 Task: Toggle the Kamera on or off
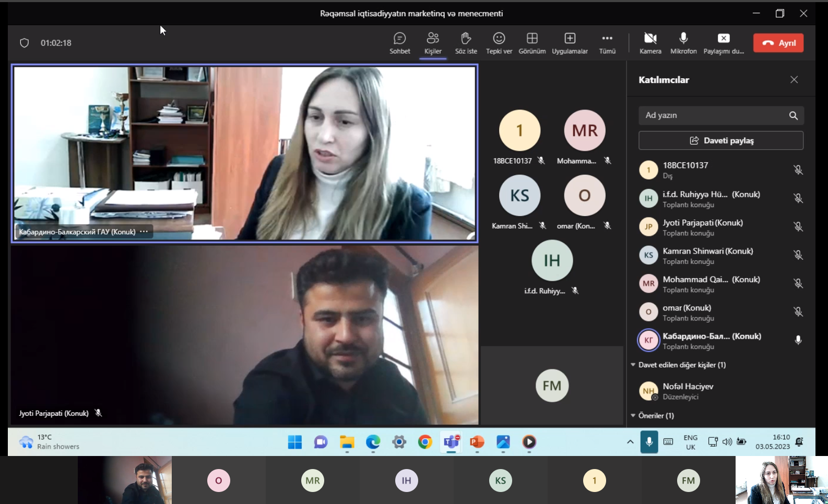(x=650, y=43)
